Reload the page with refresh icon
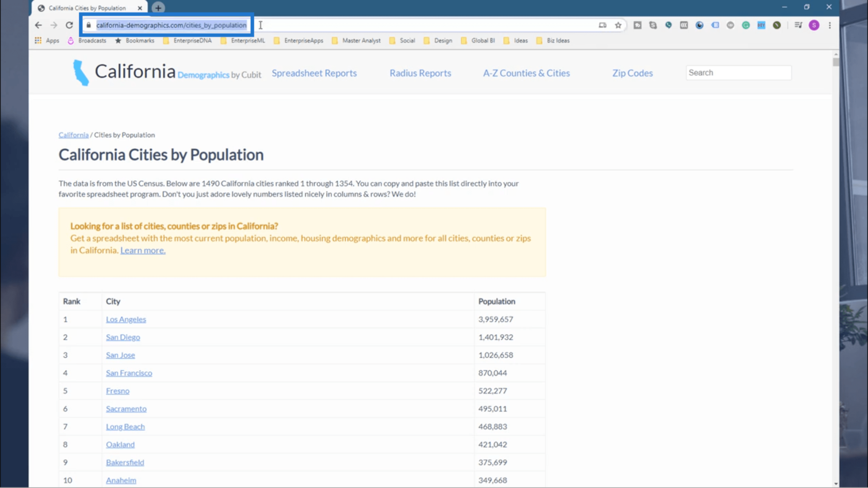The width and height of the screenshot is (868, 488). (69, 25)
